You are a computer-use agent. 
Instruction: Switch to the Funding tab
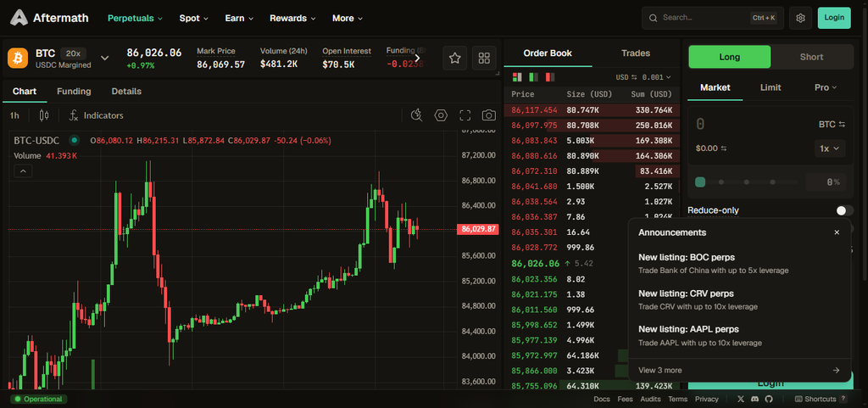[74, 92]
